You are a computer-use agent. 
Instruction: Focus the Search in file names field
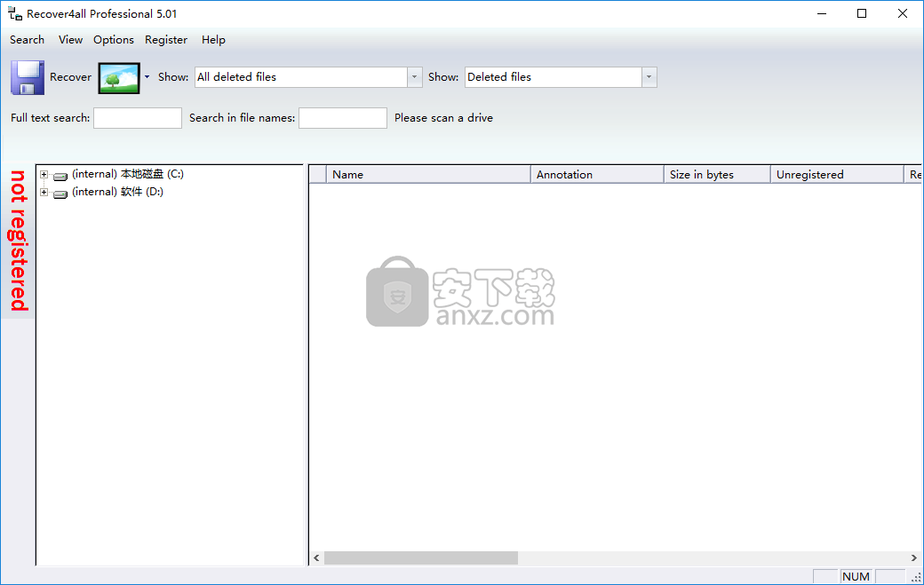[343, 118]
